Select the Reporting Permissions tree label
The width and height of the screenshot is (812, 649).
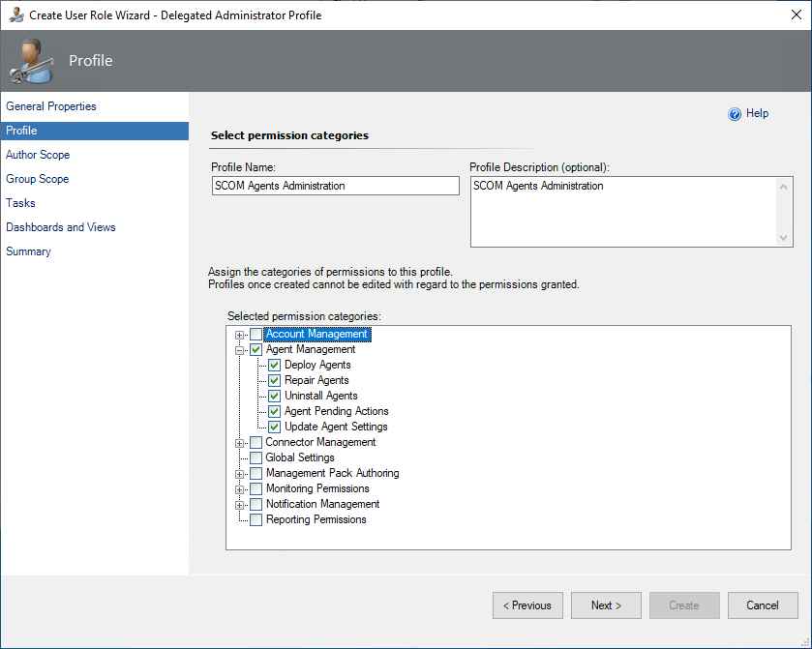pos(316,520)
